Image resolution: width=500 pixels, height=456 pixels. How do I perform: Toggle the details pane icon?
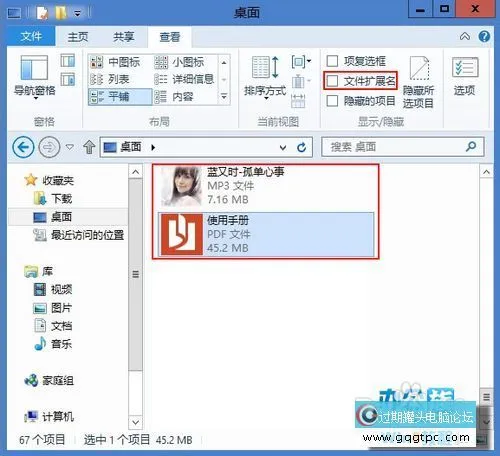pos(68,80)
